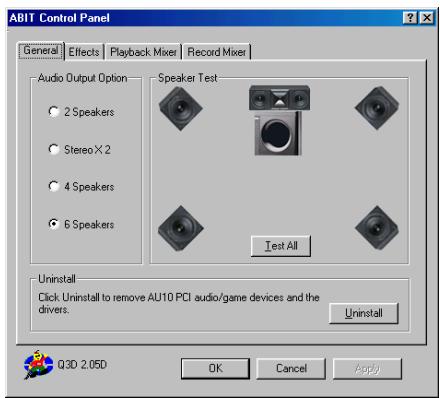The height and width of the screenshot is (398, 440).
Task: Confirm with the OK button
Action: [x=215, y=368]
